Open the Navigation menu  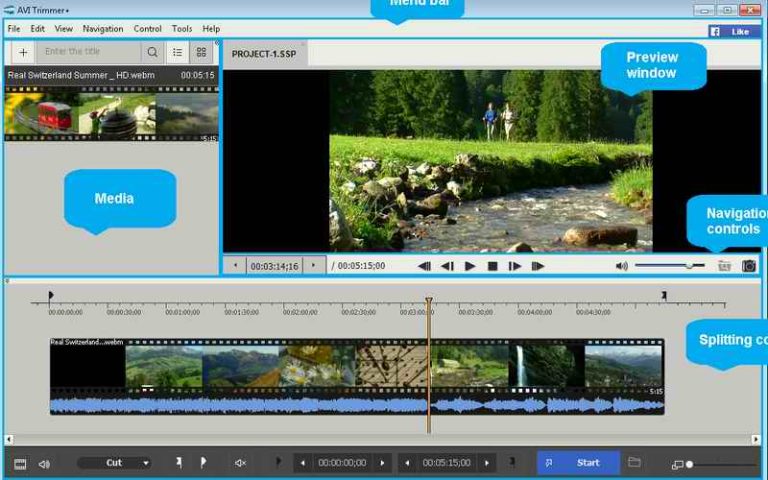(103, 29)
